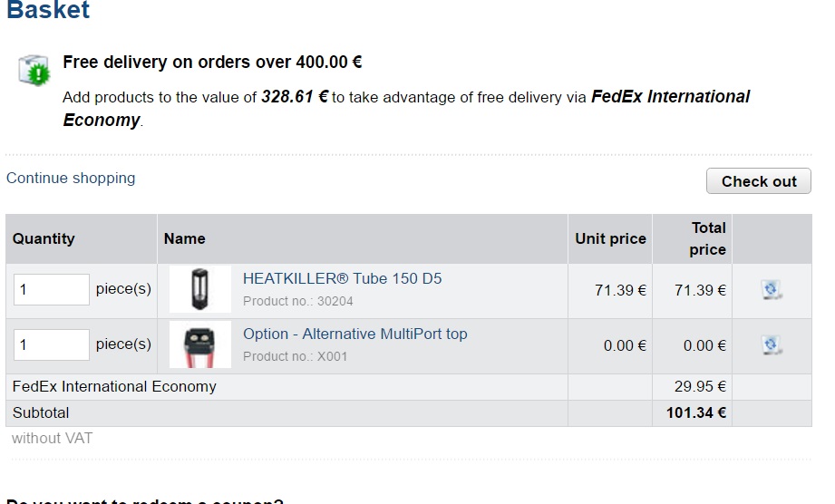Click the free delivery package icon
Image resolution: width=835 pixels, height=504 pixels.
(x=34, y=69)
